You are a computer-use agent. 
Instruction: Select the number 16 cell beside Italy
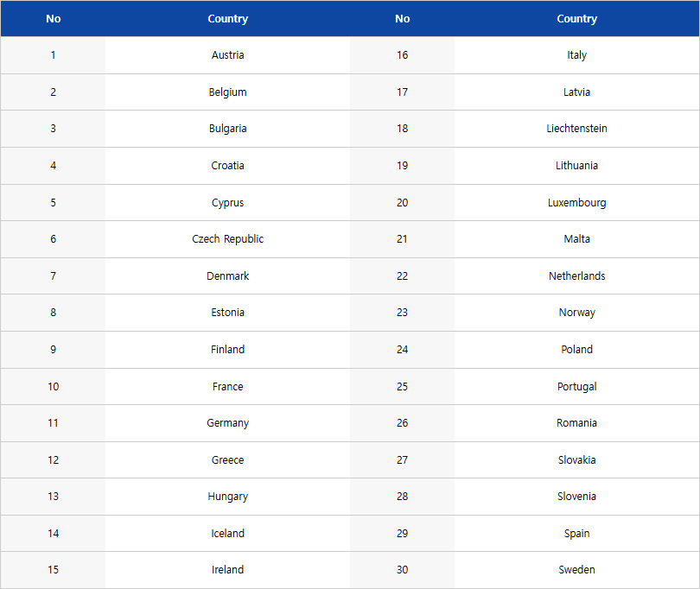click(x=402, y=55)
